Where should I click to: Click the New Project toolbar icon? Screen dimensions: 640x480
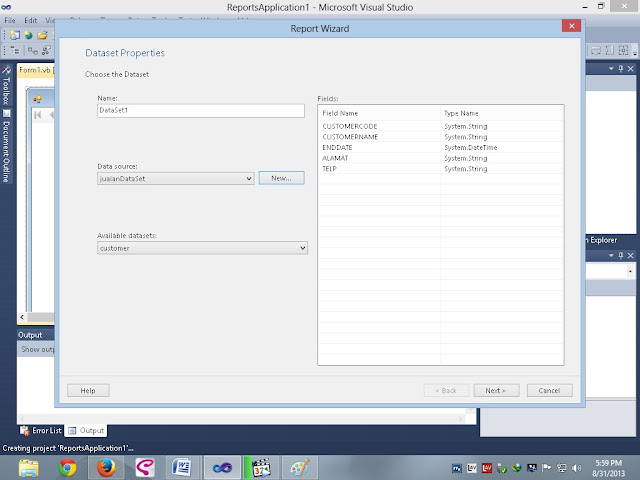pos(15,35)
